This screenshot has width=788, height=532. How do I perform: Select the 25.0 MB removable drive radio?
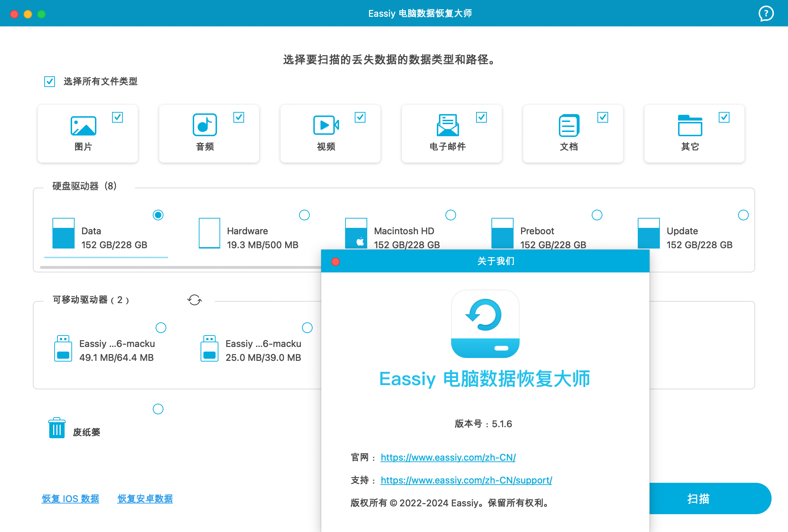307,328
